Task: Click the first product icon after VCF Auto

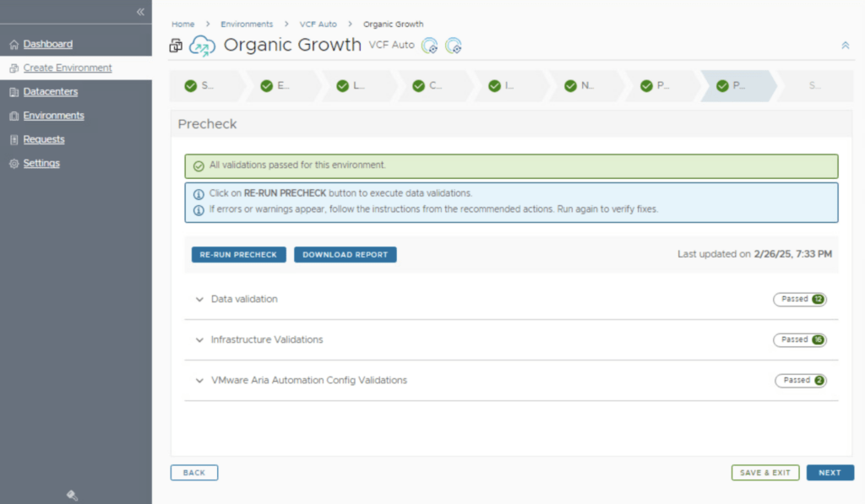Action: (x=430, y=46)
